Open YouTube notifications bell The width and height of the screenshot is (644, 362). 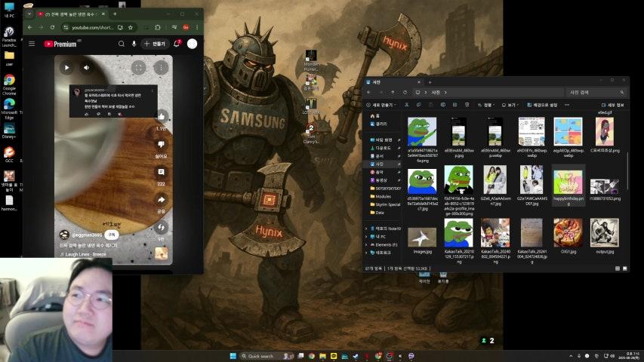tap(177, 44)
